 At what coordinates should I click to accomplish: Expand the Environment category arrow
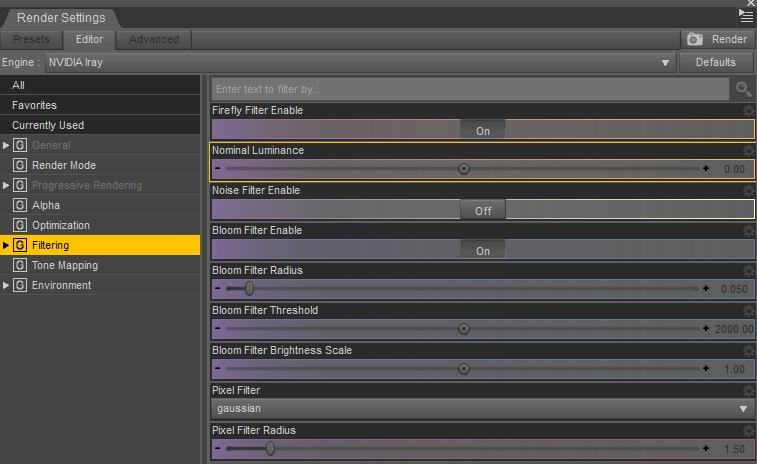[x=6, y=285]
